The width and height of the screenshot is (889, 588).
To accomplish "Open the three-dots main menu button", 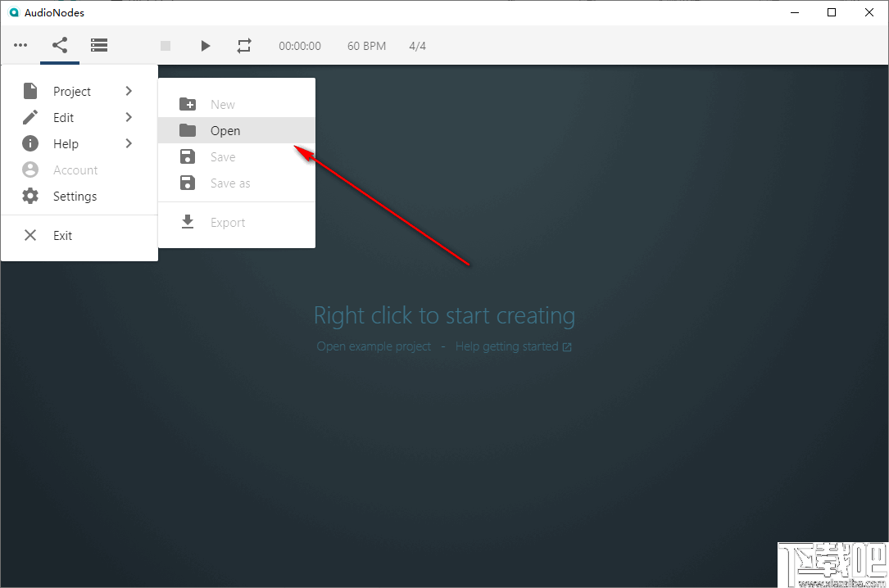I will [x=20, y=45].
